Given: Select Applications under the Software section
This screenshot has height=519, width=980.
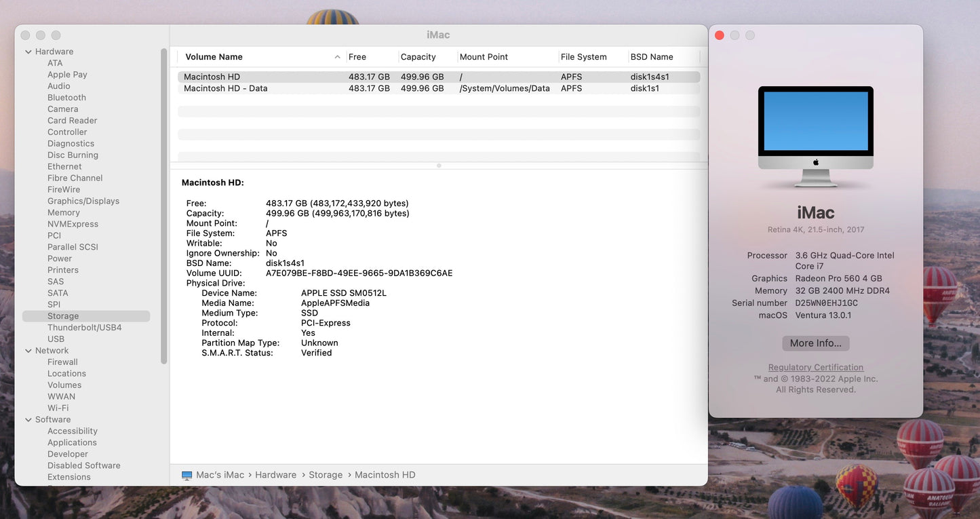Looking at the screenshot, I should click(72, 442).
